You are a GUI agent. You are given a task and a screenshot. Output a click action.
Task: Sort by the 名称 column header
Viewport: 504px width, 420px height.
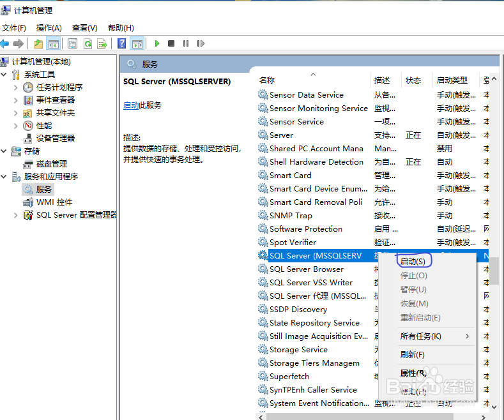(x=267, y=80)
